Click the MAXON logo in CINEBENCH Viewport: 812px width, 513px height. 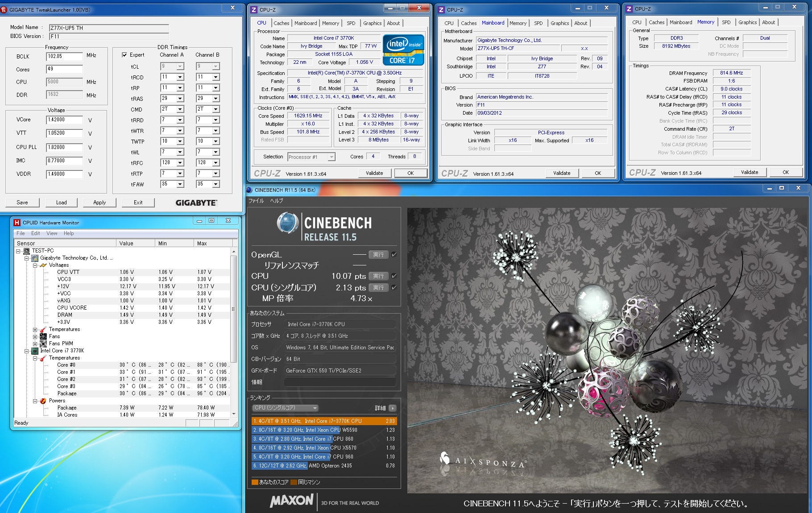pos(292,501)
